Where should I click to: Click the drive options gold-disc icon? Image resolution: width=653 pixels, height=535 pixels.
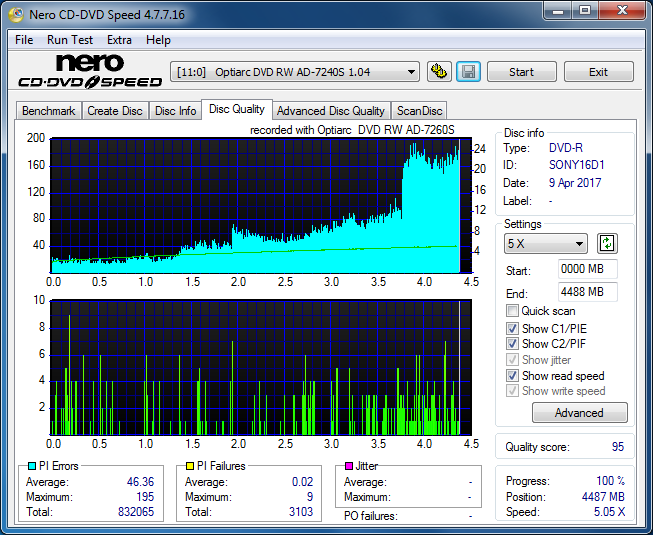[x=439, y=72]
